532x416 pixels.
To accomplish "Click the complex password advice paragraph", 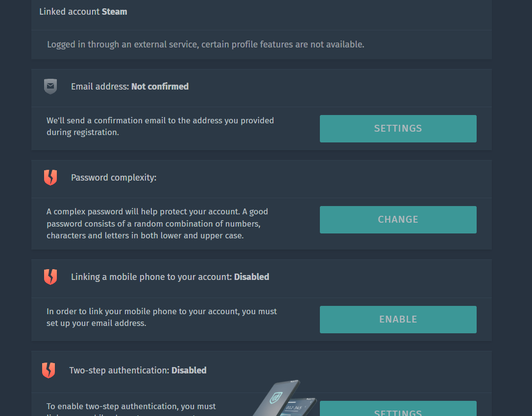I will [x=157, y=224].
